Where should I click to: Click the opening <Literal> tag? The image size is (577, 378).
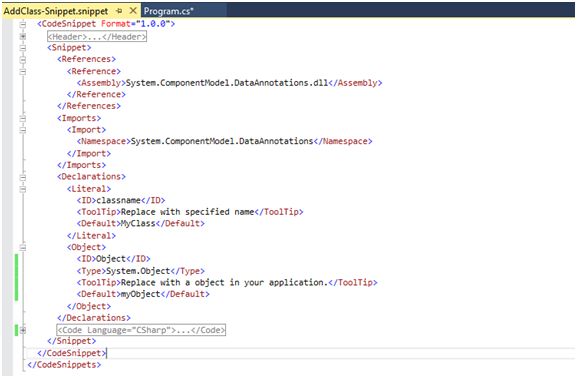click(x=89, y=189)
